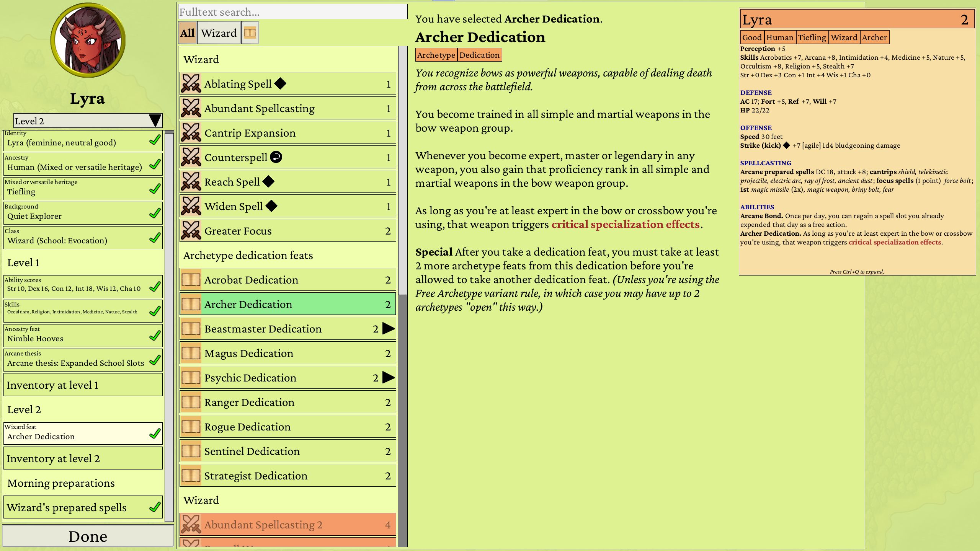Image resolution: width=980 pixels, height=551 pixels.
Task: Click the action diamond in Strike (kick) line
Action: [x=786, y=145]
